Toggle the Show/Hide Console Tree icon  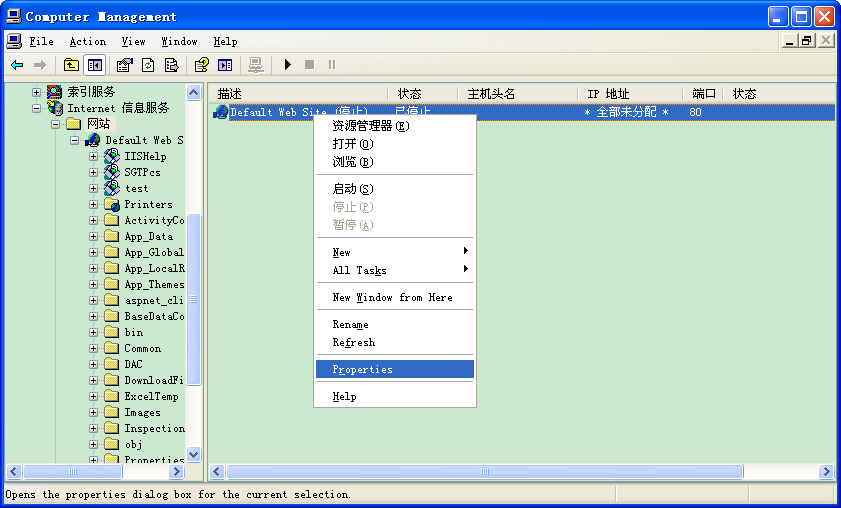(x=95, y=65)
